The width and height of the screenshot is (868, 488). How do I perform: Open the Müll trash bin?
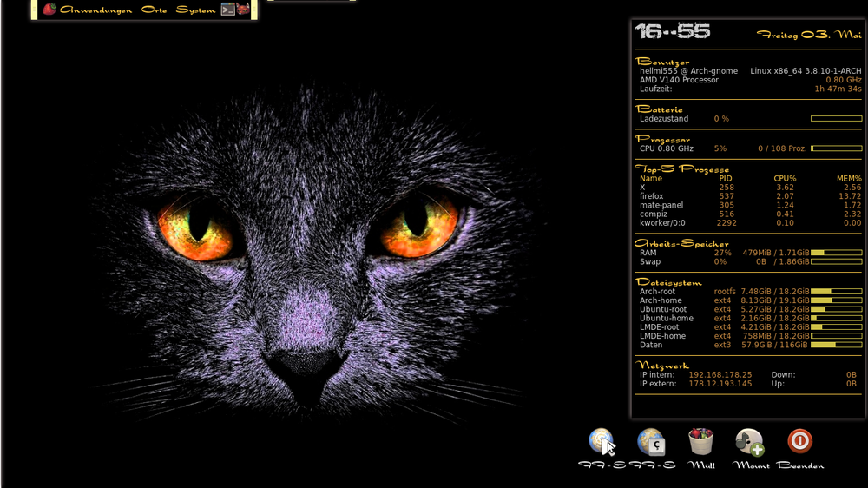click(x=700, y=442)
